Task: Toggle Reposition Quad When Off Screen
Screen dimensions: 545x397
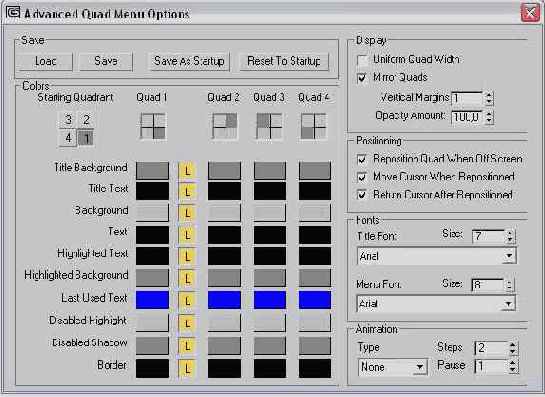Action: (362, 159)
